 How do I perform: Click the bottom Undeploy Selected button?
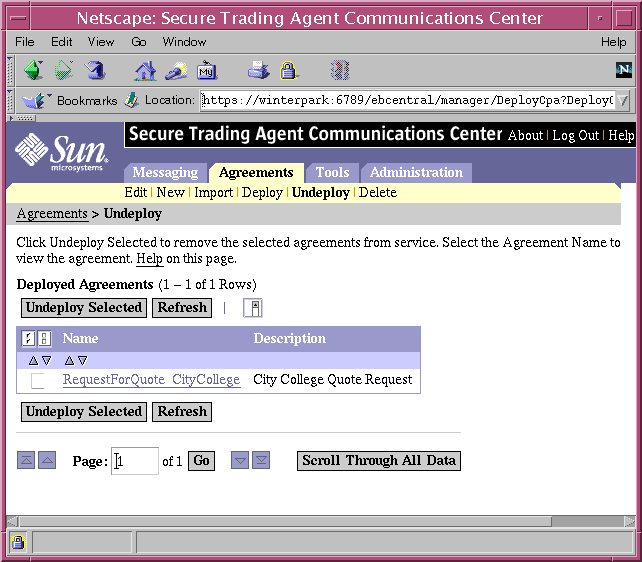coord(84,412)
